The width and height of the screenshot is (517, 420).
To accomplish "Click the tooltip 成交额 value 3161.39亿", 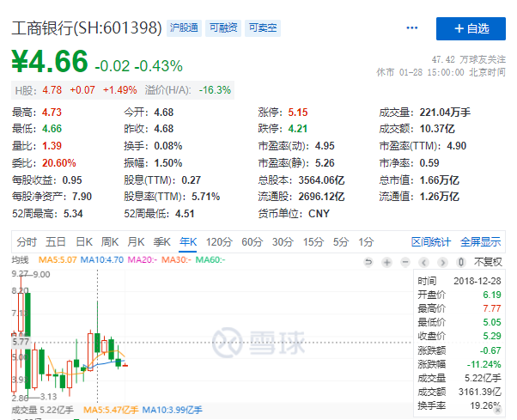I will pyautogui.click(x=480, y=392).
